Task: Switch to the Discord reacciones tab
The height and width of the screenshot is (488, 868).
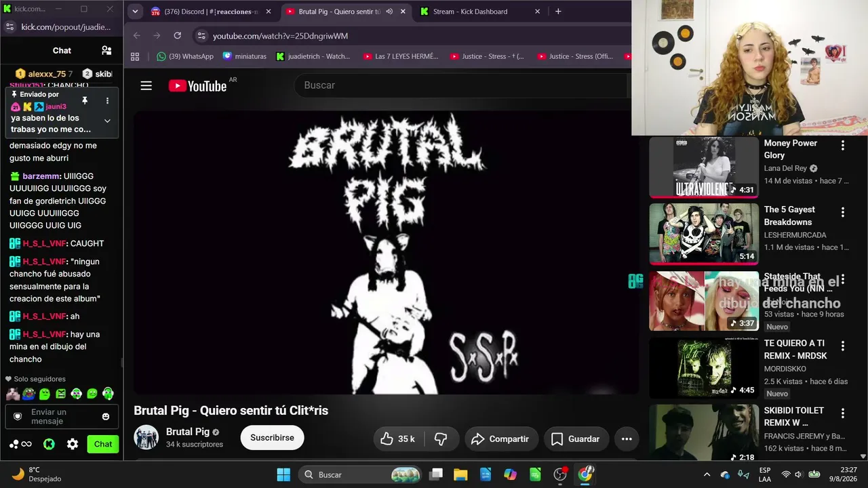Action: point(211,12)
